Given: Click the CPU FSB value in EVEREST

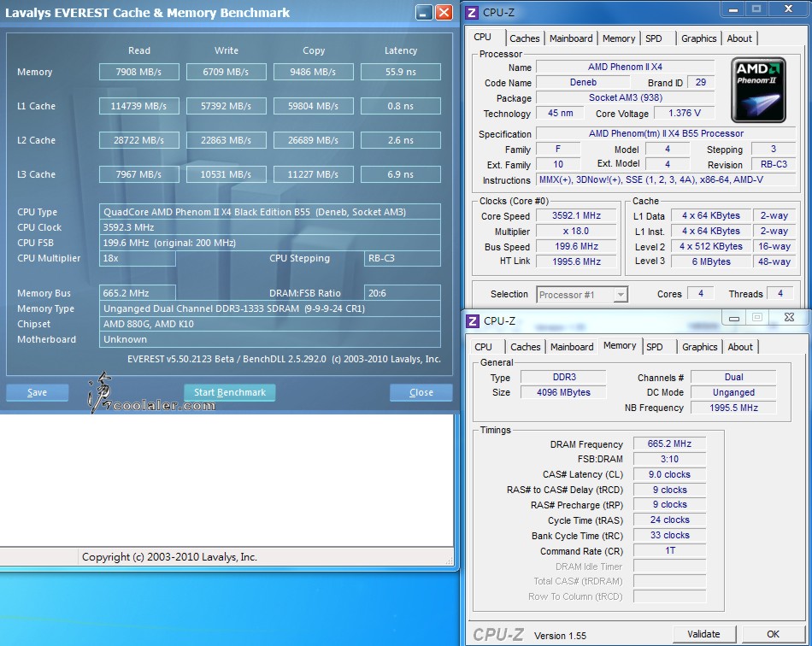Looking at the screenshot, I should 270,243.
